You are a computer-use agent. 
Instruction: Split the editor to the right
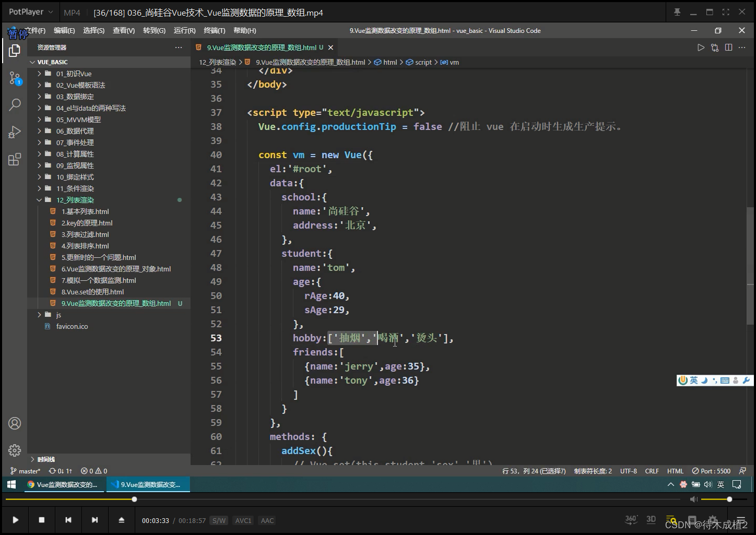(x=728, y=47)
